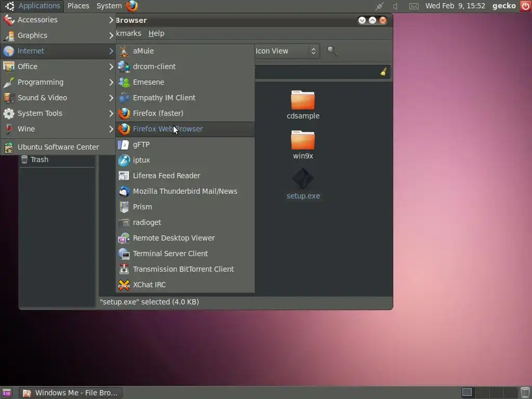Select the win9x folder
Screen dimensions: 532x399
tap(303, 144)
